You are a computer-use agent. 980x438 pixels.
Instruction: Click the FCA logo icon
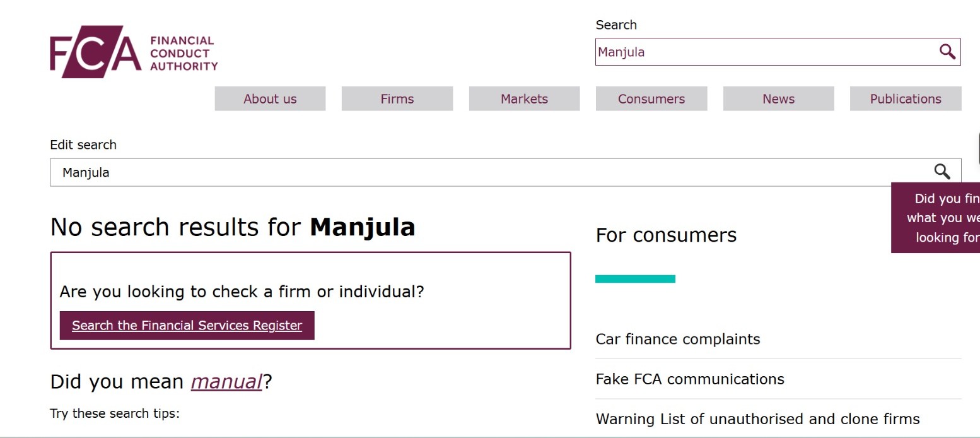[95, 52]
